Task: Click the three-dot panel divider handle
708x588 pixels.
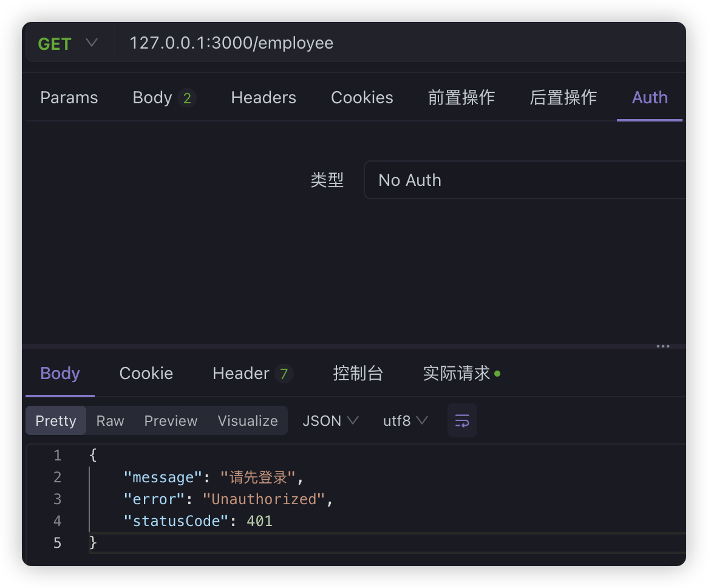Action: [x=662, y=346]
